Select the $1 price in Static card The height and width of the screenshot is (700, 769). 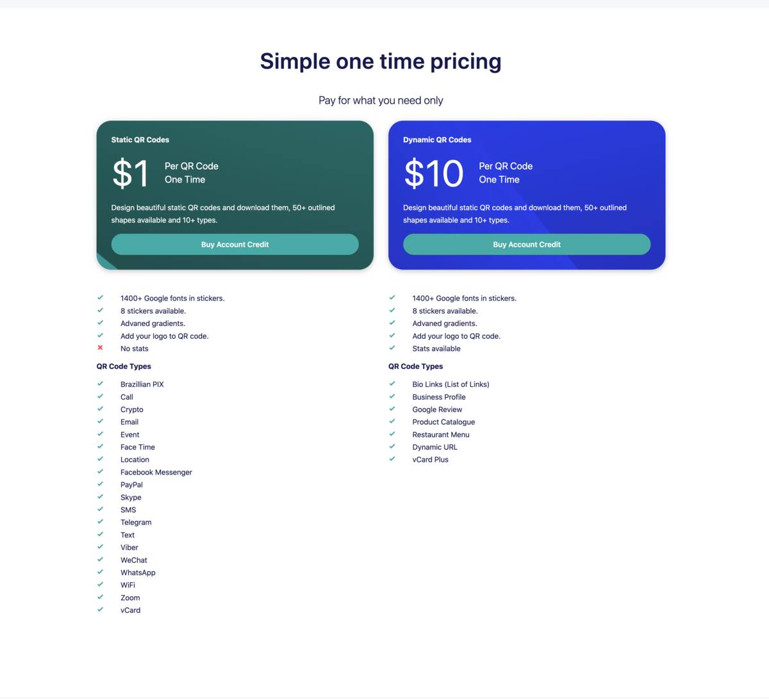click(130, 173)
